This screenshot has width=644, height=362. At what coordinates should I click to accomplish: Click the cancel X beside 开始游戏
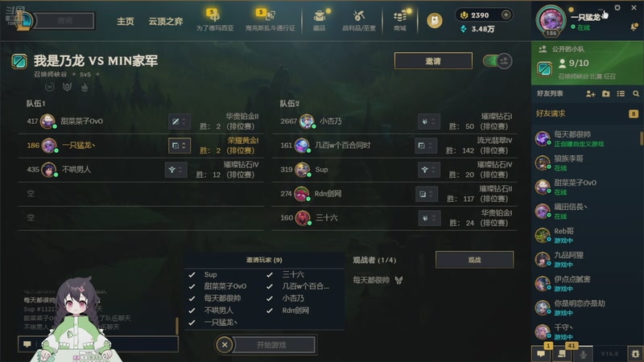point(225,345)
